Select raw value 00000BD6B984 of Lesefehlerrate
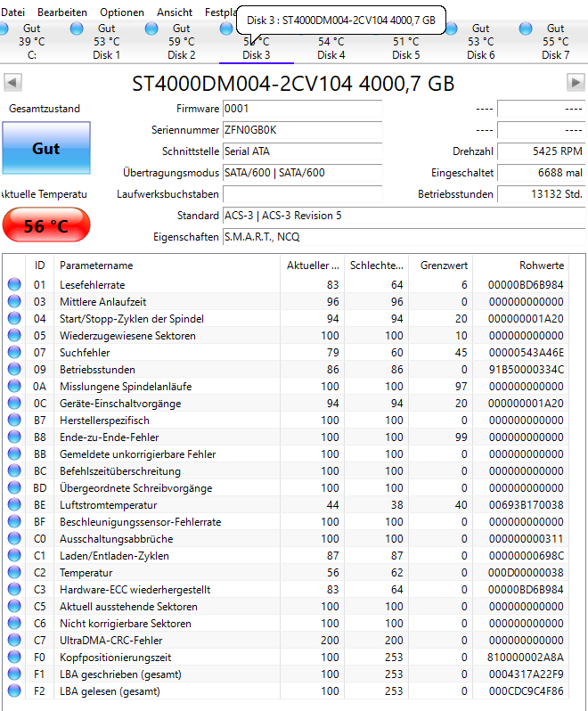Viewport: 588px width, 711px height. 526,285
